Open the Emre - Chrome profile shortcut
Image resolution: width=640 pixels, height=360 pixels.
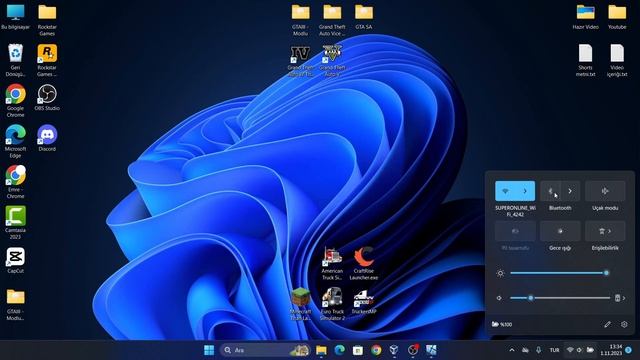pos(16,182)
